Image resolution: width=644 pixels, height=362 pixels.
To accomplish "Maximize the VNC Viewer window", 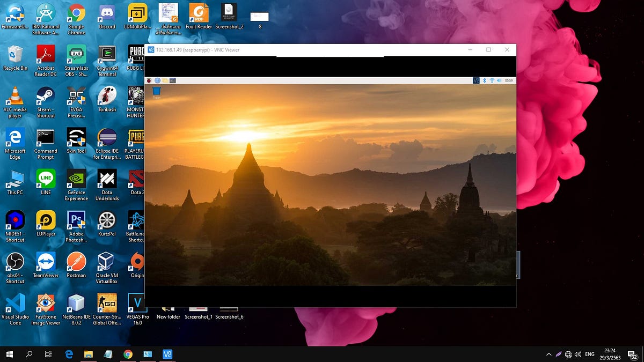I will [x=488, y=50].
